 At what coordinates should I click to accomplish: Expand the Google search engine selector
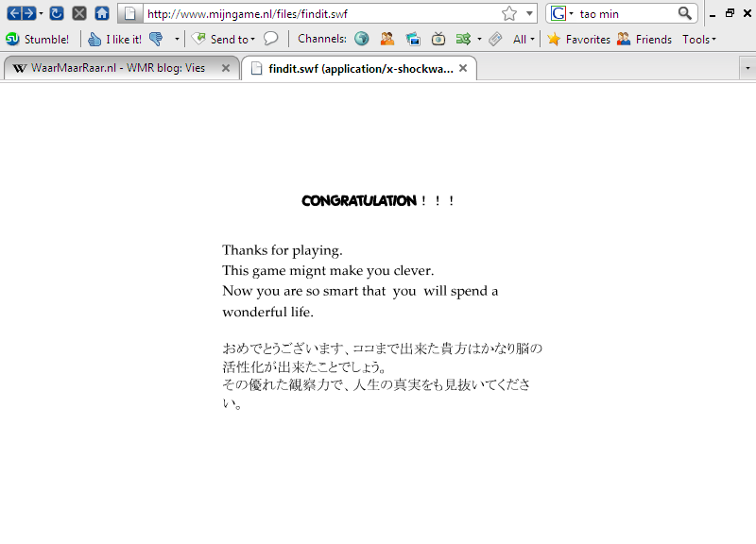[x=563, y=13]
